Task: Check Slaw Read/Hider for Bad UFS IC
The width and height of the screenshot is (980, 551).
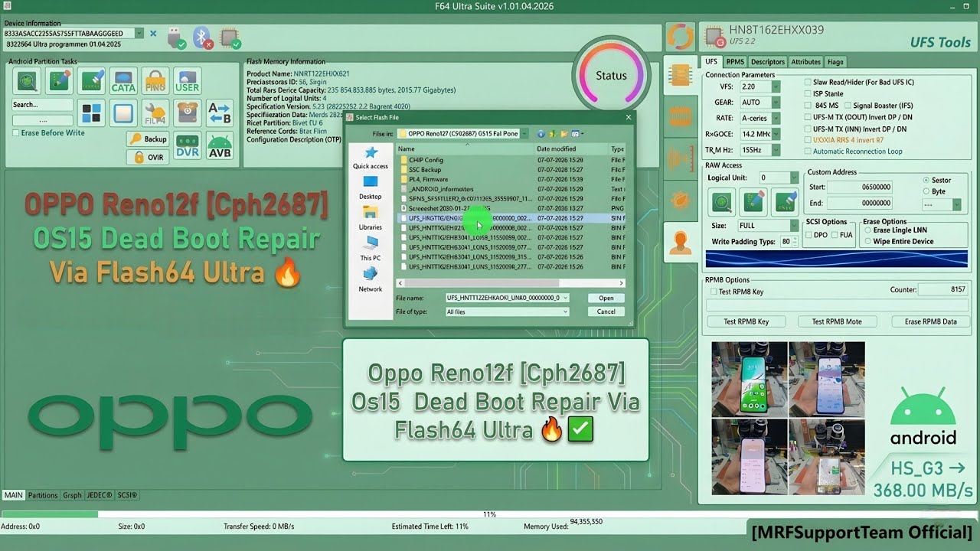Action: (x=808, y=82)
